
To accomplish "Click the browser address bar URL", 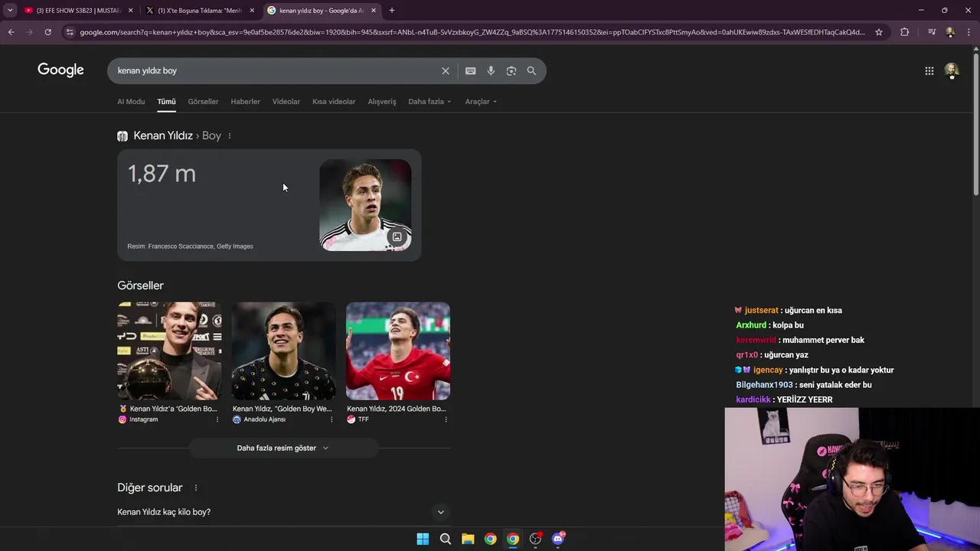I will tap(472, 32).
